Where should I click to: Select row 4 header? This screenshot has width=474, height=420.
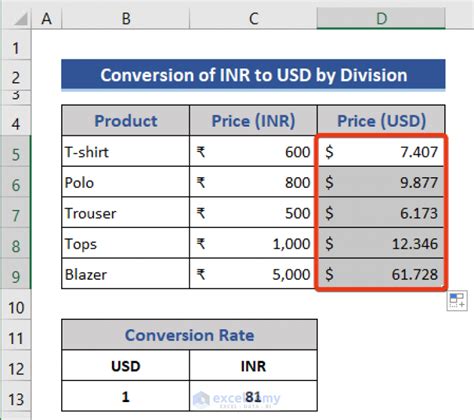[x=16, y=120]
